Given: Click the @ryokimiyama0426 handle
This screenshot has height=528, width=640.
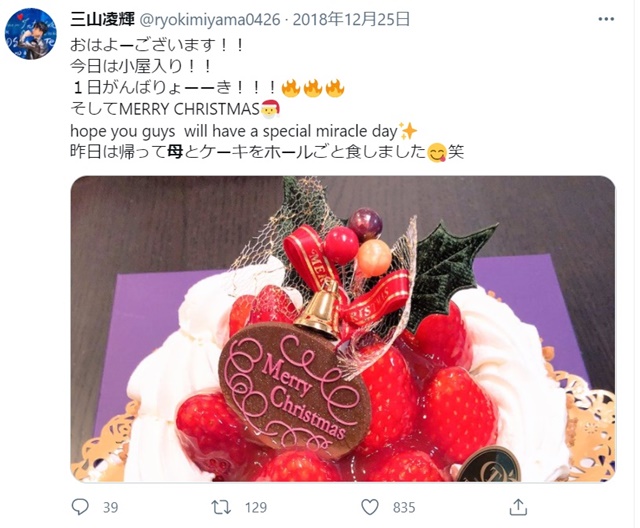Looking at the screenshot, I should [210, 20].
